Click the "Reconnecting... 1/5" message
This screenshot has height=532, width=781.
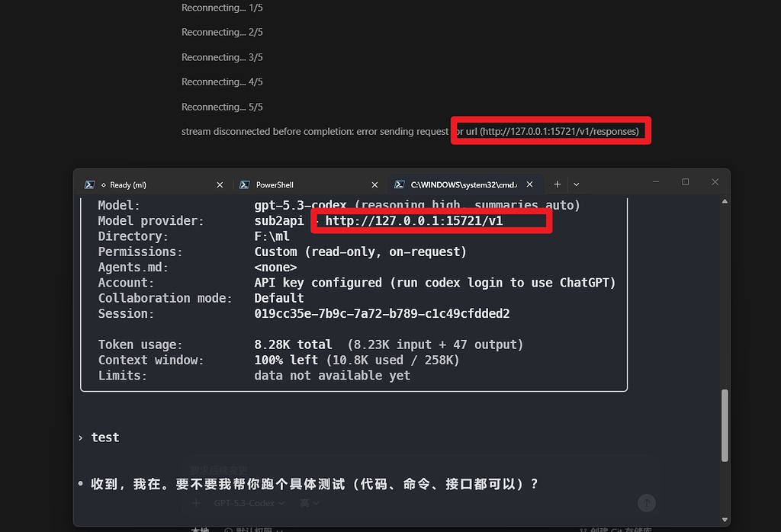pyautogui.click(x=222, y=8)
